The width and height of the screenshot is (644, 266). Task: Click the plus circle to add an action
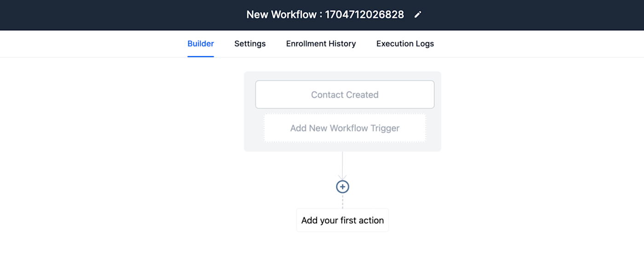coord(343,187)
